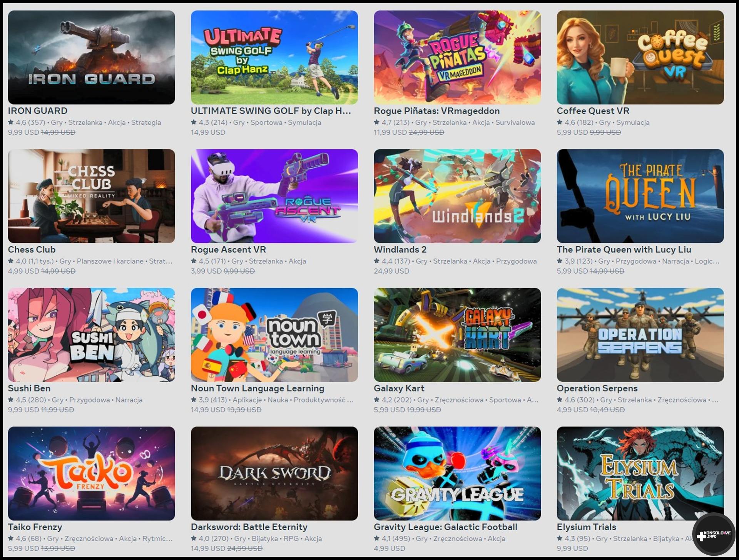
Task: Open the IRON GUARD game thumbnail
Action: click(91, 57)
